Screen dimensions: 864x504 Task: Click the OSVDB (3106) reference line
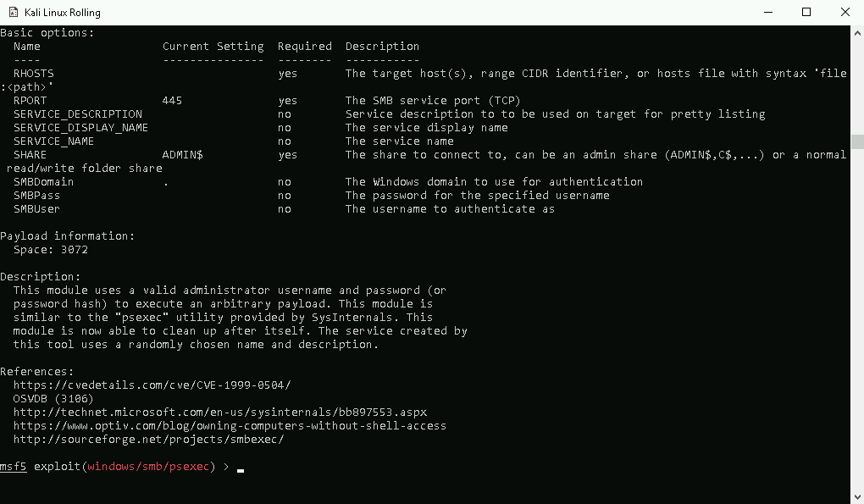(x=53, y=399)
